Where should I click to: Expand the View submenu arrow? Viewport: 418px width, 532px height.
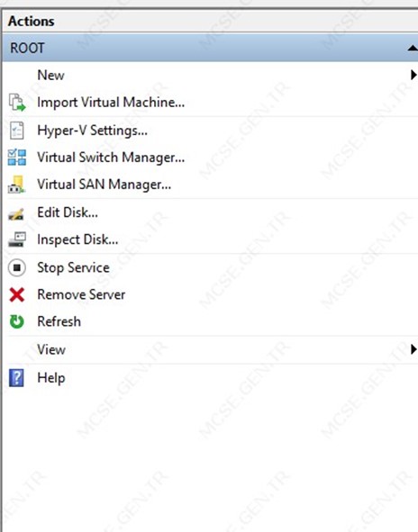(413, 349)
